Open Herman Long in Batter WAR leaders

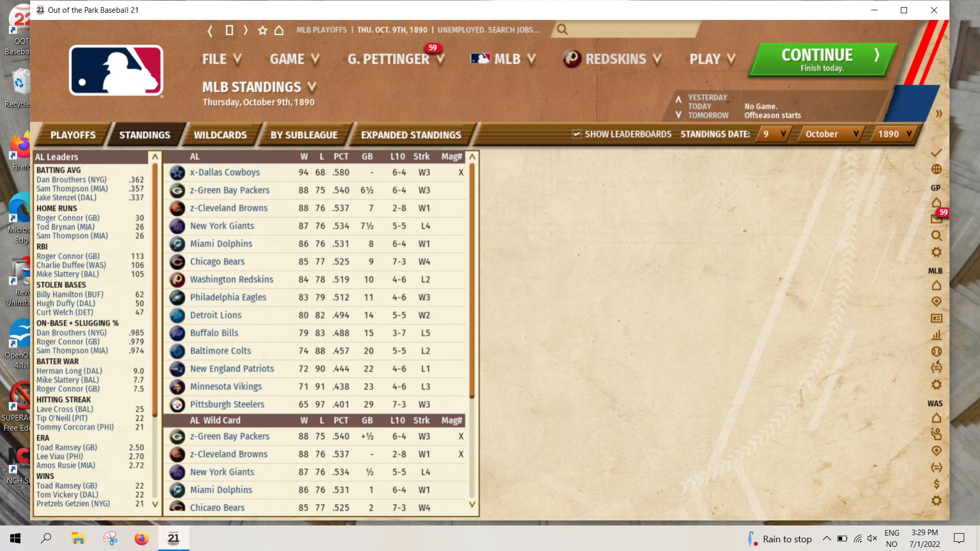coord(69,371)
